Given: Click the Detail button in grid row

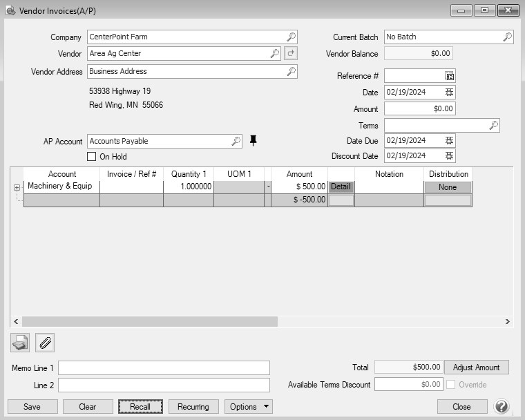Looking at the screenshot, I should (x=341, y=187).
